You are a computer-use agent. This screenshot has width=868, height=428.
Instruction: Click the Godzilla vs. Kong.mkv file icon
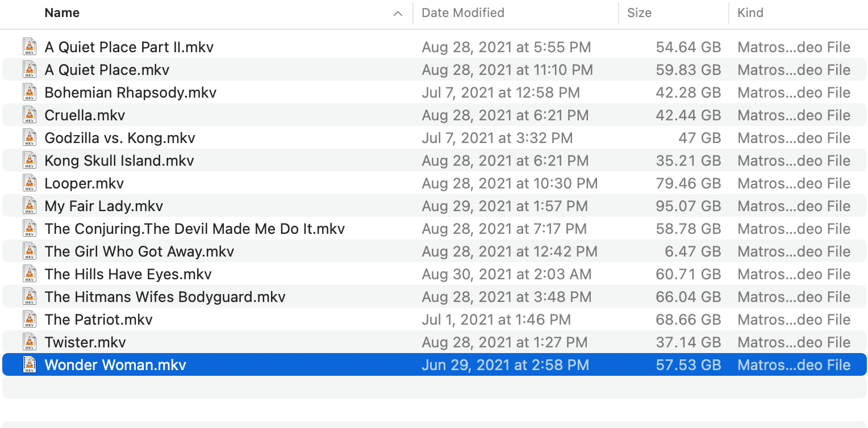30,138
